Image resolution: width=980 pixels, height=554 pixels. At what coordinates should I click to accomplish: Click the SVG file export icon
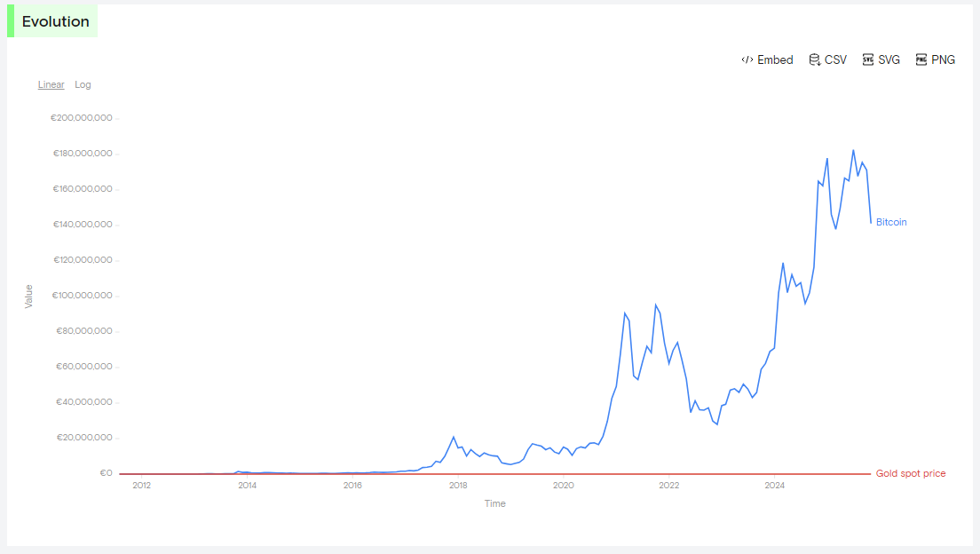(x=868, y=60)
